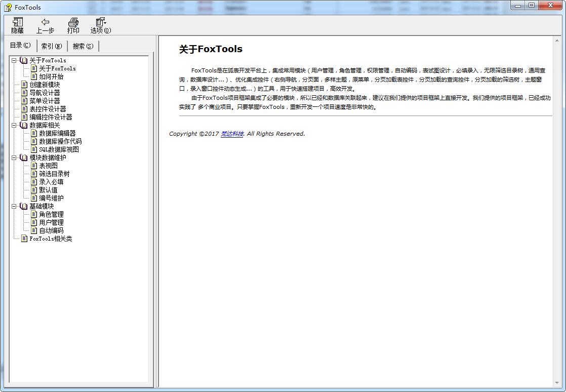Viewport: 566px width, 392px height.
Task: Click the FoxTools help icon in title bar
Action: point(8,7)
